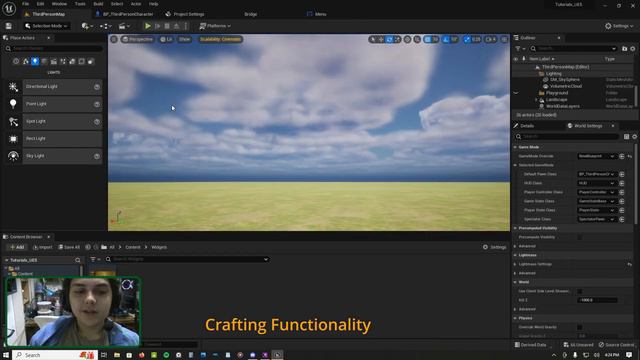Open the Build menu

pyautogui.click(x=98, y=4)
